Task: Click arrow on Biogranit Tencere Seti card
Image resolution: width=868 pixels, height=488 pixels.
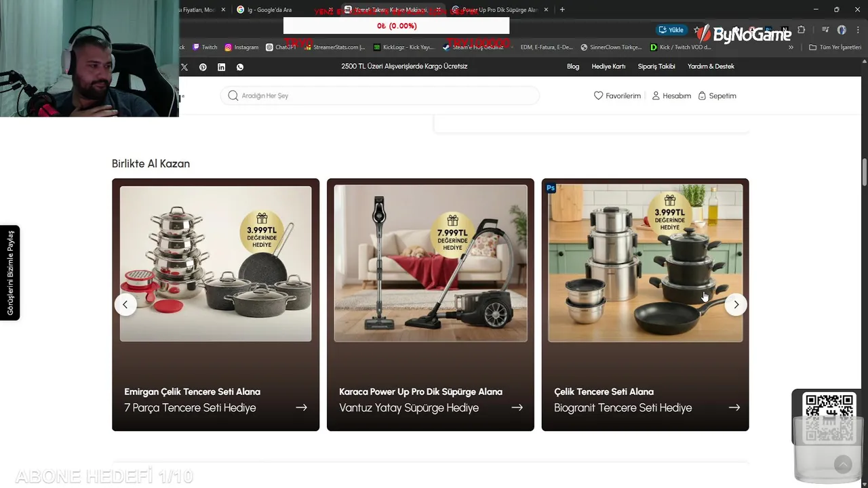Action: pyautogui.click(x=734, y=407)
